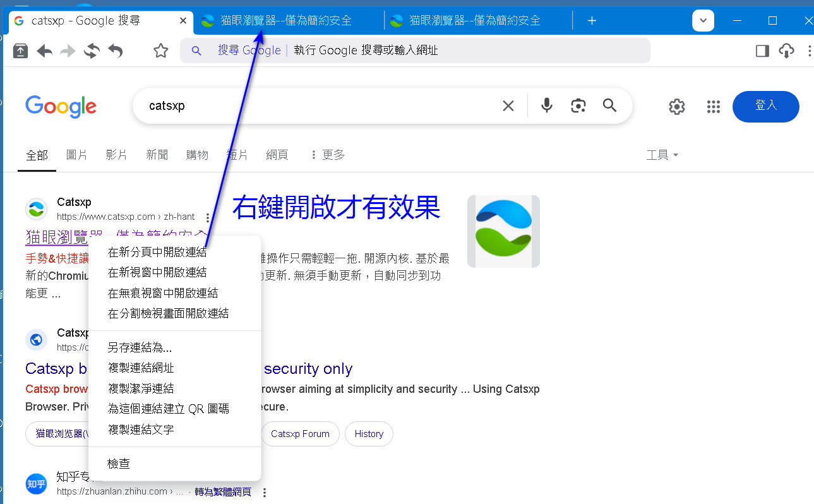The width and height of the screenshot is (814, 504).
Task: Click the undo closed tab arrow
Action: tap(115, 51)
